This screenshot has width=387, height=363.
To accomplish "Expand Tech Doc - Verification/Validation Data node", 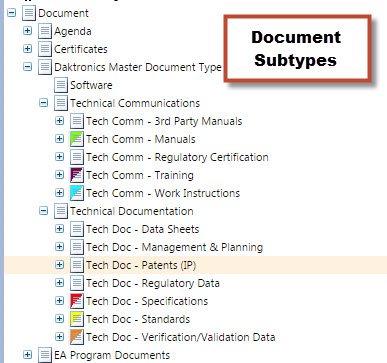I will pos(60,337).
